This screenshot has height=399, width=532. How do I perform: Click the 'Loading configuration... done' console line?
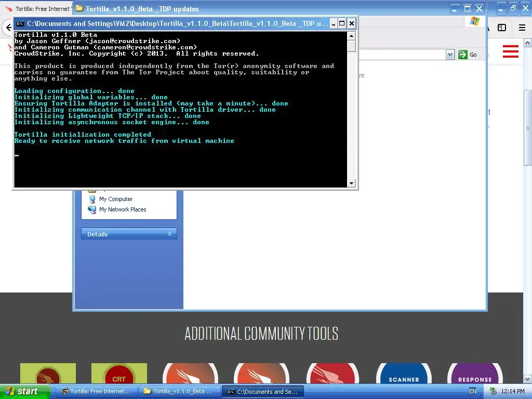(74, 91)
